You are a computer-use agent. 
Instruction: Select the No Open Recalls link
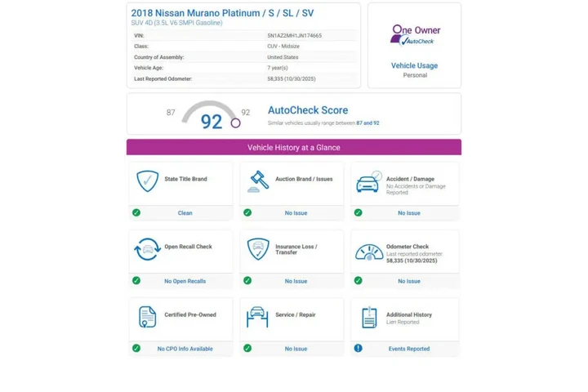185,281
